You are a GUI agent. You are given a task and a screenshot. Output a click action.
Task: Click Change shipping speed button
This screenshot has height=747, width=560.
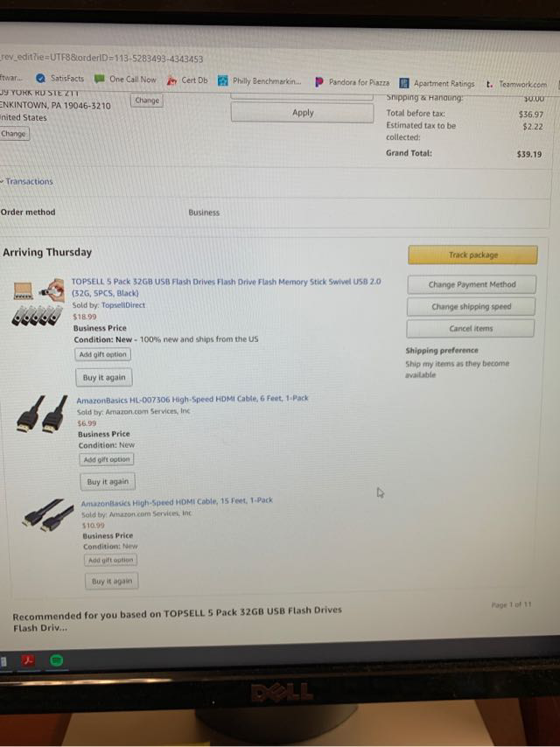(471, 306)
